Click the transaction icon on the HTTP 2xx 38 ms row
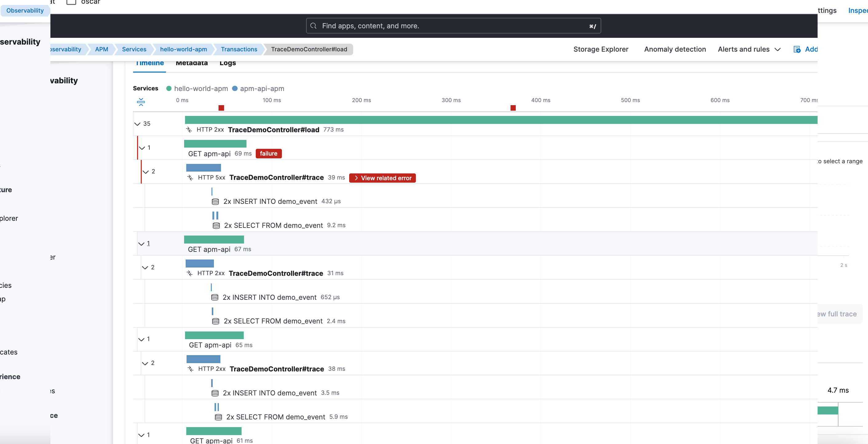Screen dimensions: 868x444 tap(191, 369)
